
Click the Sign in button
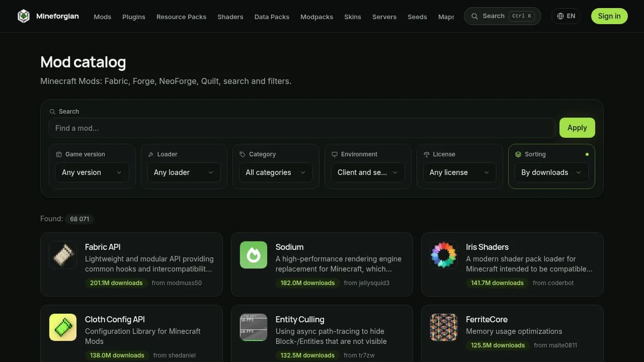click(609, 16)
